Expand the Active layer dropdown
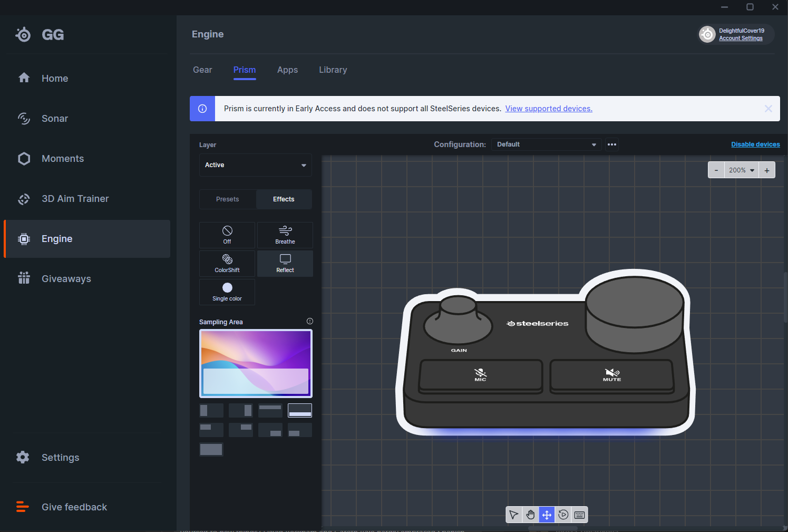This screenshot has width=788, height=532. pos(256,165)
